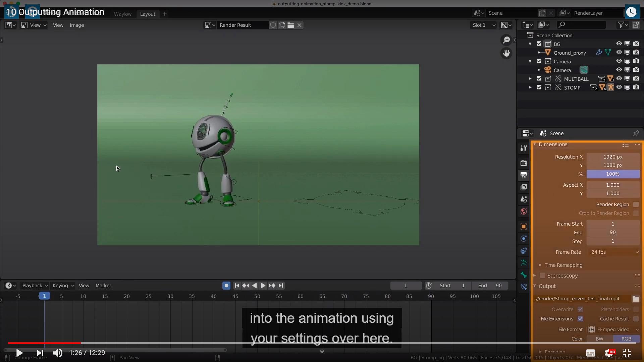Expand the MULTIBALL collection

click(530, 79)
